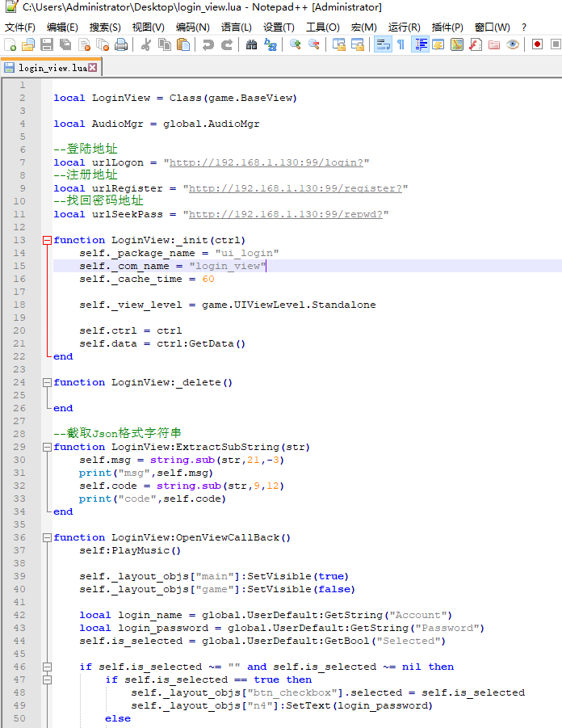562x728 pixels.
Task: Click the register URL link on line 9
Action: [295, 188]
